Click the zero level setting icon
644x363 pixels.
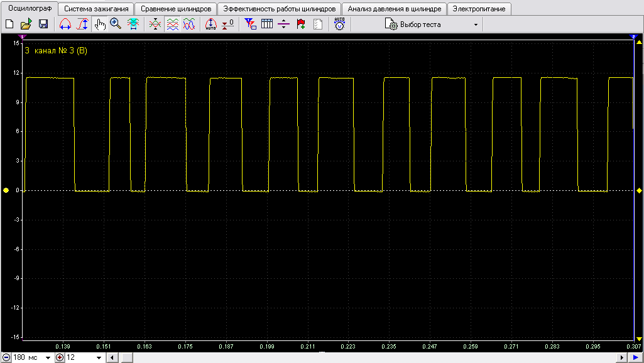(x=228, y=24)
